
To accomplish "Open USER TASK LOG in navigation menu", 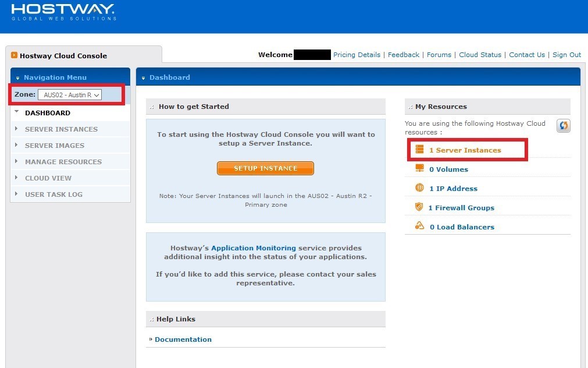I will (x=54, y=194).
